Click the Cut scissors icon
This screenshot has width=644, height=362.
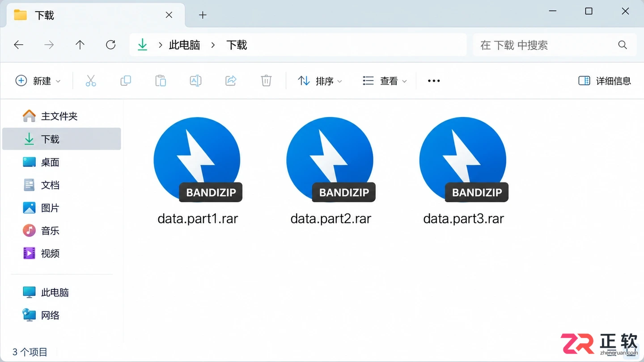point(91,81)
